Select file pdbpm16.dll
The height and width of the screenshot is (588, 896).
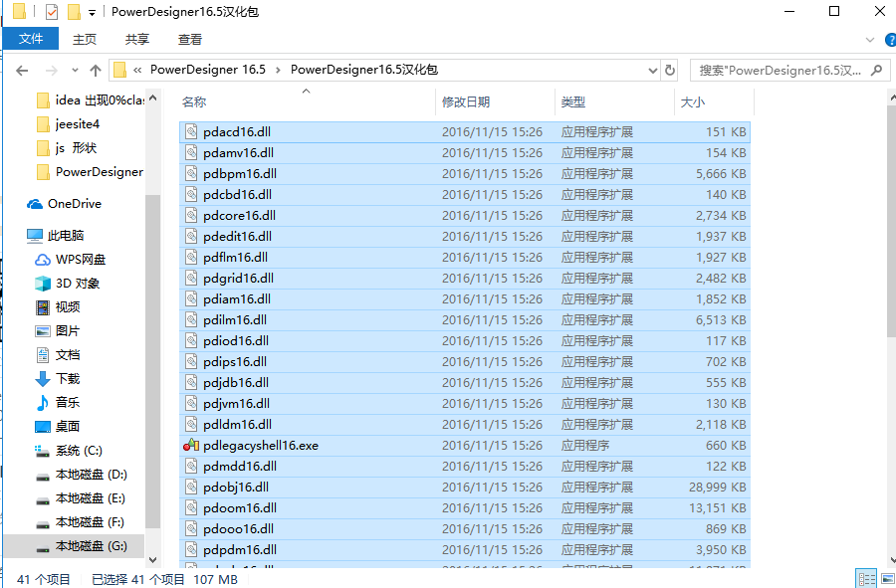[x=465, y=173]
